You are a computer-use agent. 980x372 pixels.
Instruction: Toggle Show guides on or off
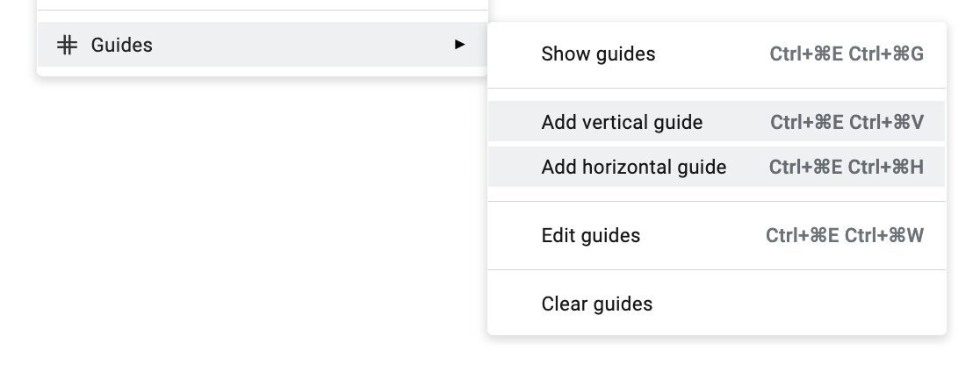[x=717, y=54]
